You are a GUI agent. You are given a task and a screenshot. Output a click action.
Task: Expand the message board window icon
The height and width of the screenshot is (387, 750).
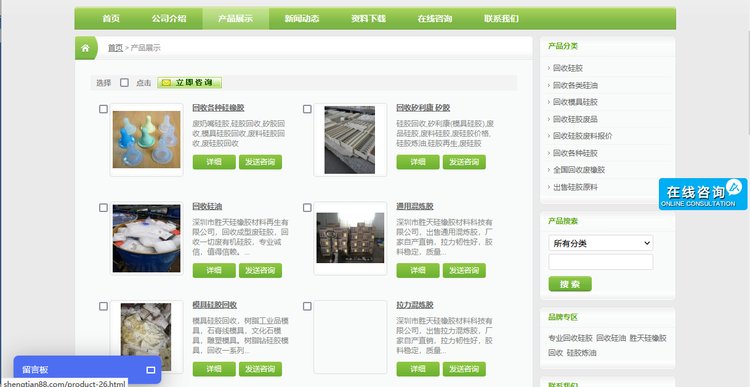(151, 370)
